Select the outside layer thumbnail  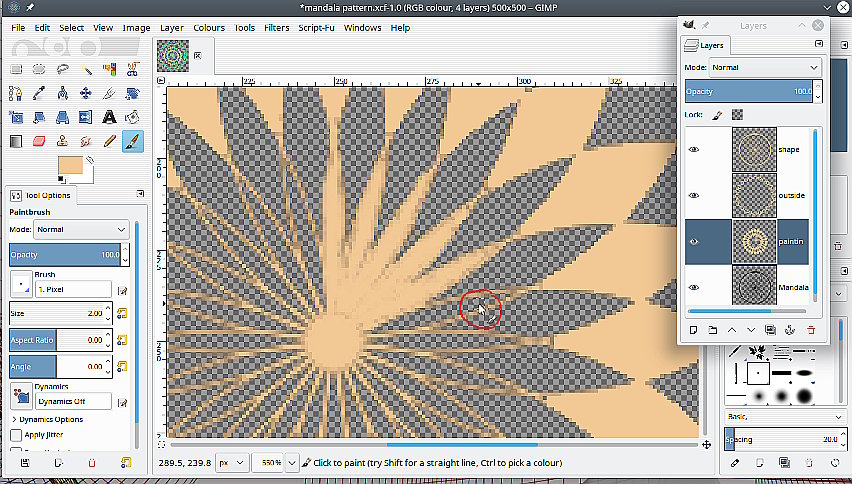point(753,196)
